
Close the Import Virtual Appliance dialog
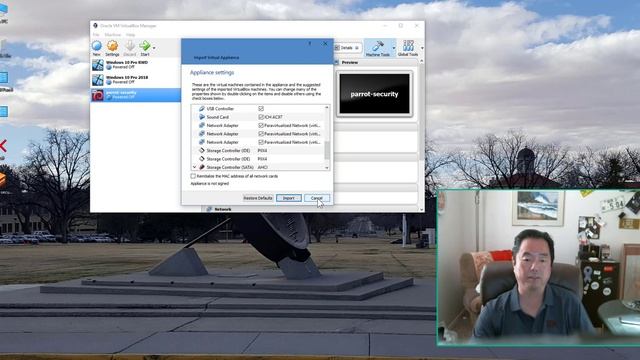click(325, 43)
